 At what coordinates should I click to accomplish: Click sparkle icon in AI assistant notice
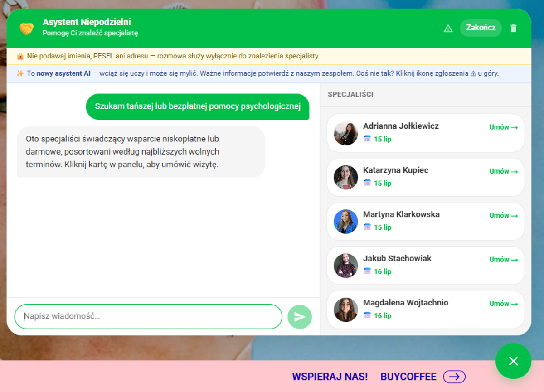pyautogui.click(x=20, y=73)
